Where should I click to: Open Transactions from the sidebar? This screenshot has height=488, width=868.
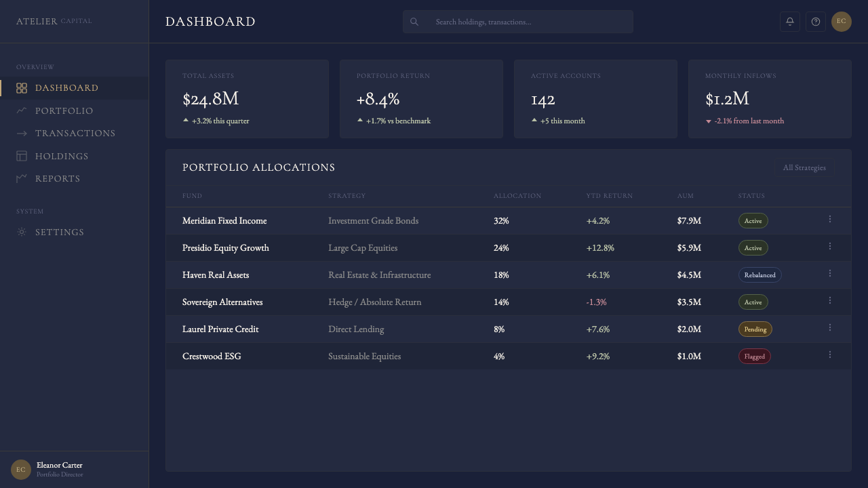pyautogui.click(x=74, y=134)
